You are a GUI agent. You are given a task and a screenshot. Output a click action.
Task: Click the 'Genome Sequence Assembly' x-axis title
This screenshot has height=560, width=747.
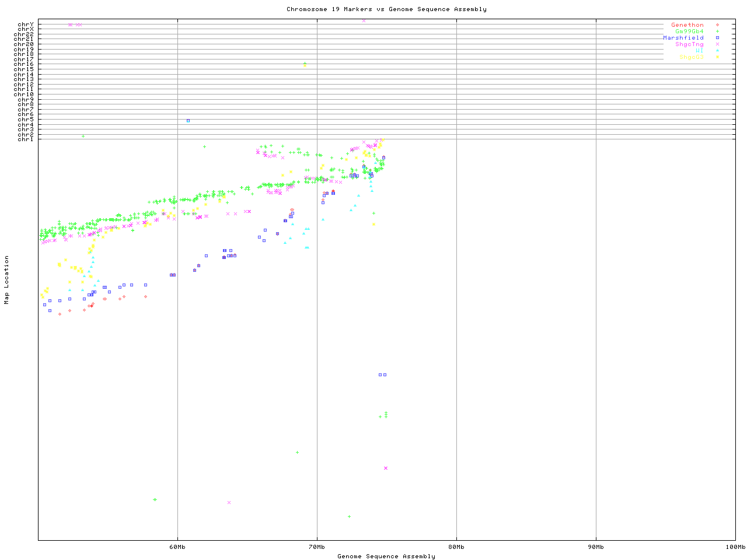(386, 556)
